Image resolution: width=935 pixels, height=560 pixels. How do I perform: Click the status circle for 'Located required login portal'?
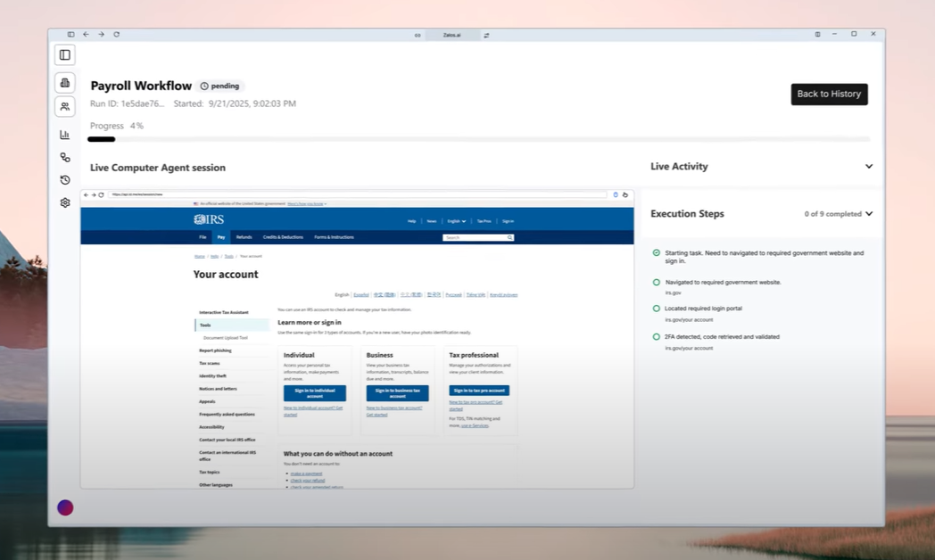point(657,309)
